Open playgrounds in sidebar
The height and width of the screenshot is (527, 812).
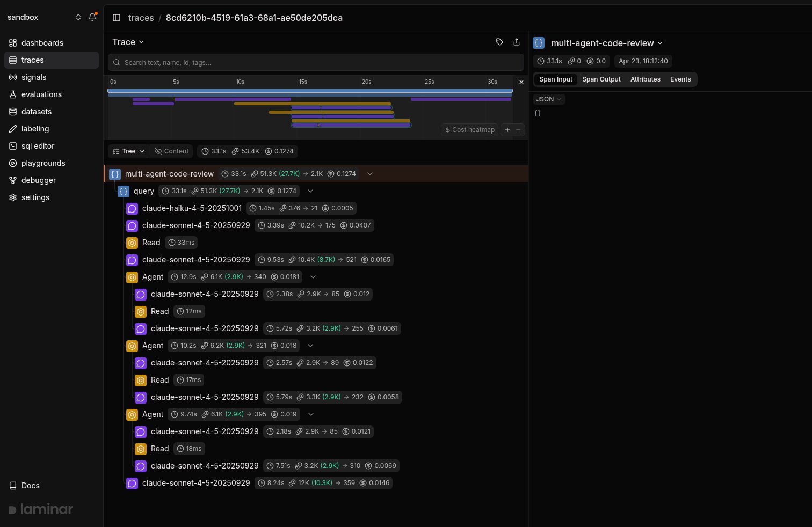pos(52,163)
